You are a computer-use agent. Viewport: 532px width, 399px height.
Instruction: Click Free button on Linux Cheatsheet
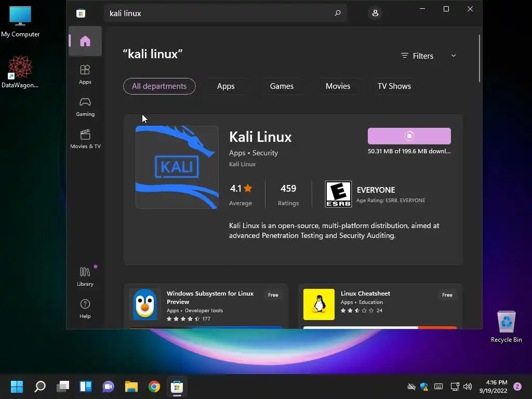click(447, 295)
